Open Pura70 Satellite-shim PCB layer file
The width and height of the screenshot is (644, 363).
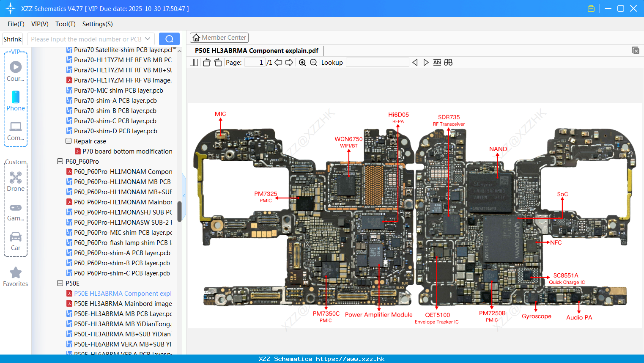(119, 49)
